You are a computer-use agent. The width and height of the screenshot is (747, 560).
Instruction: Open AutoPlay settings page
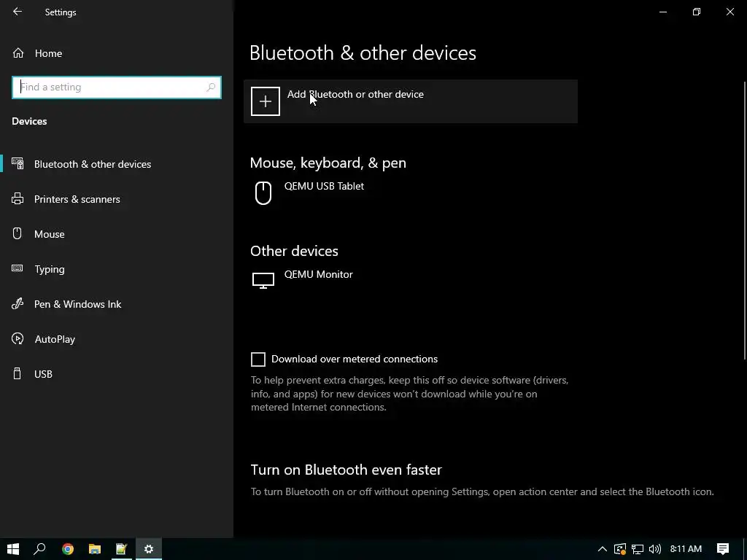(x=117, y=339)
